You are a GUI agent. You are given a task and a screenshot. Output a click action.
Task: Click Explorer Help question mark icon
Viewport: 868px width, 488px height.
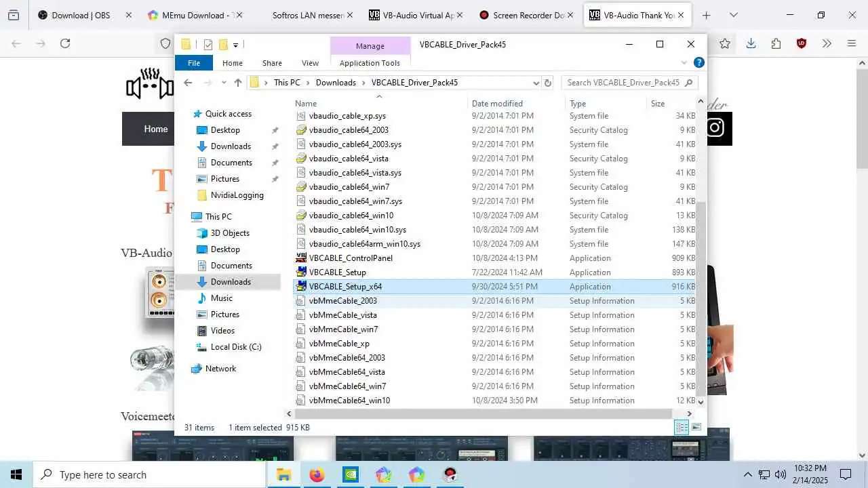[x=699, y=62]
